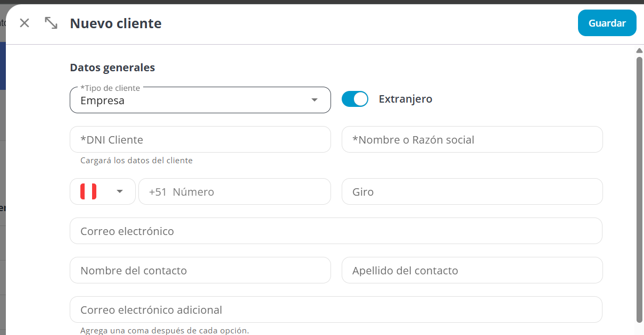
Task: Toggle the Extranjero switch
Action: coord(354,99)
